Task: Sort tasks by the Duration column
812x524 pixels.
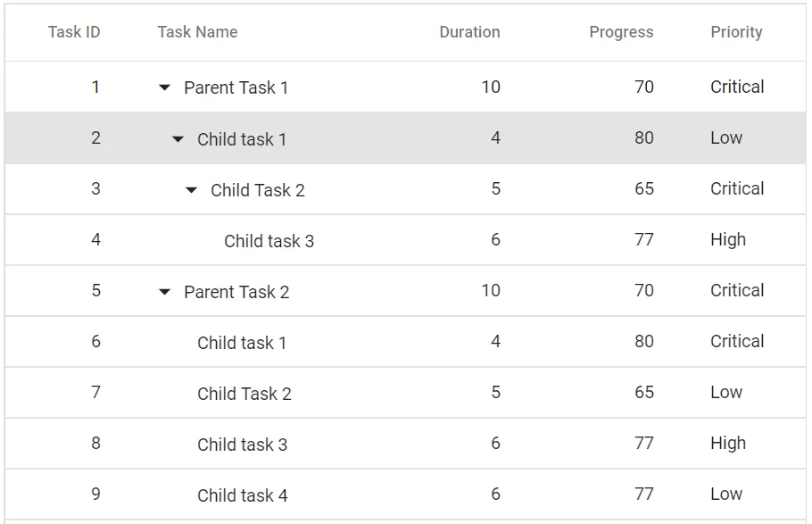Action: coord(469,32)
